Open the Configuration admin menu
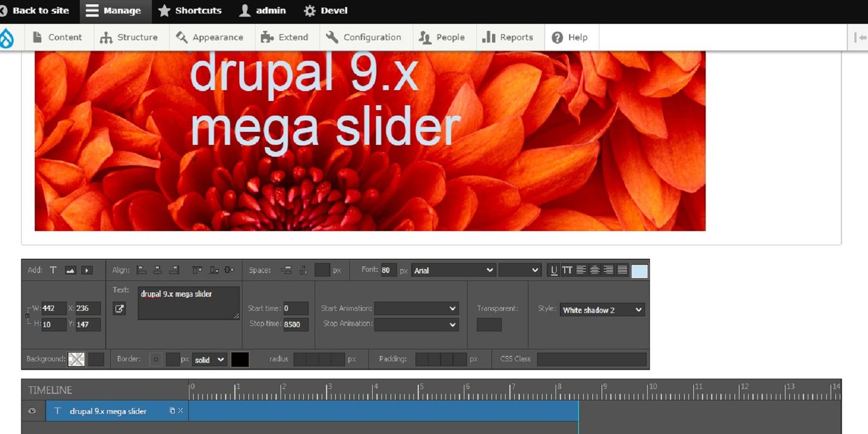 pyautogui.click(x=363, y=37)
